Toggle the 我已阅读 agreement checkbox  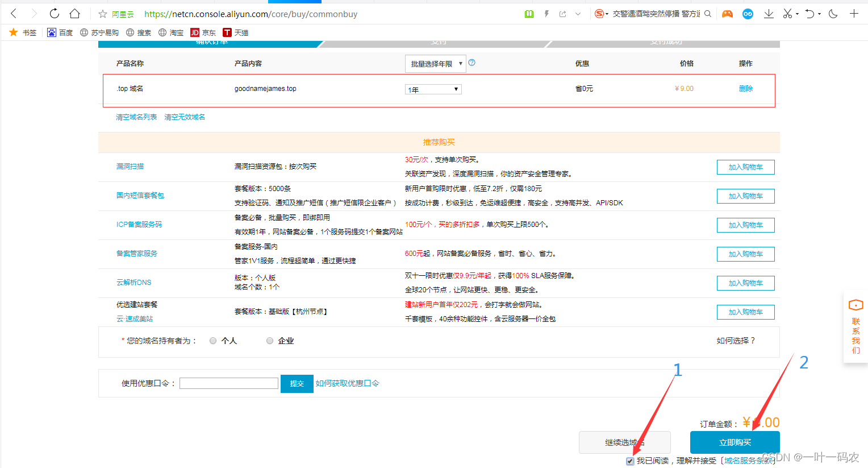(630, 461)
